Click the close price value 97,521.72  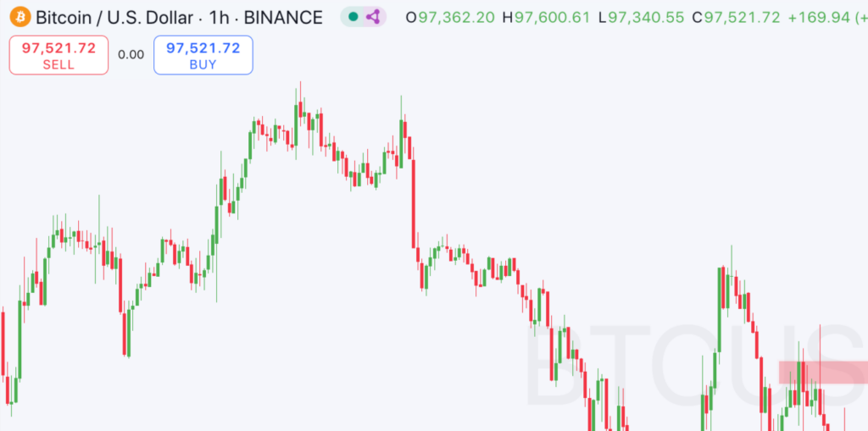pos(742,17)
